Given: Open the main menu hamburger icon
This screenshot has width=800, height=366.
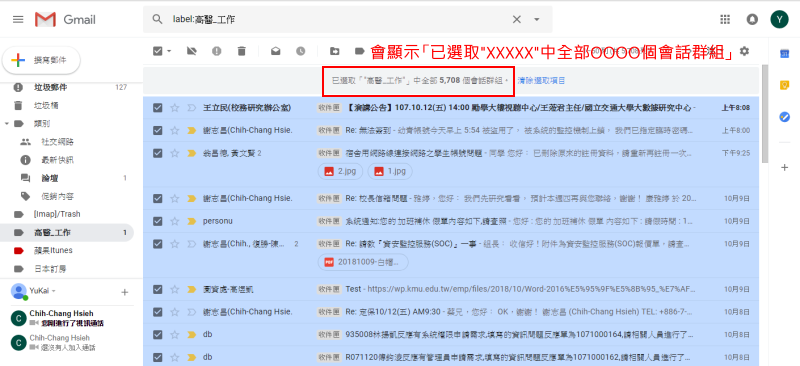Looking at the screenshot, I should tap(18, 19).
